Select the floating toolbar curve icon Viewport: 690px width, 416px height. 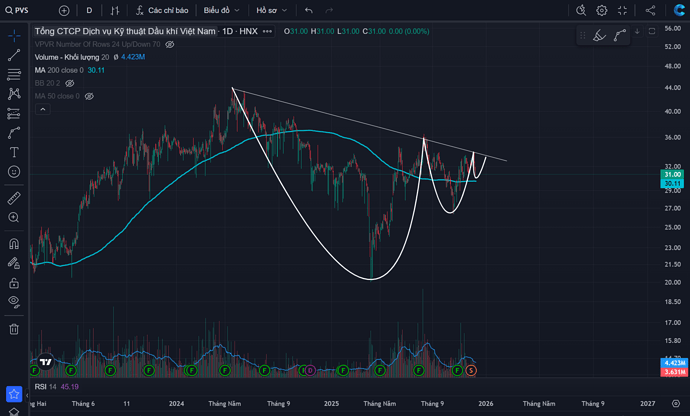click(620, 35)
